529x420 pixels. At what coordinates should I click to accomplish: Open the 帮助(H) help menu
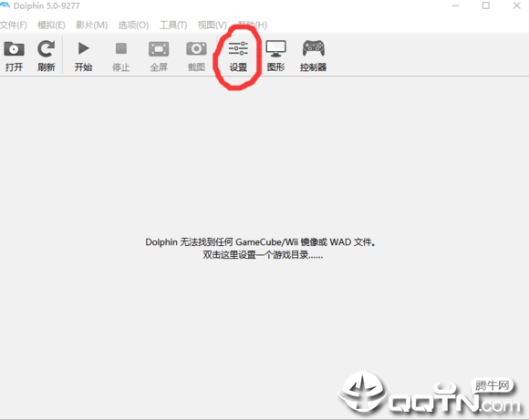coord(253,25)
